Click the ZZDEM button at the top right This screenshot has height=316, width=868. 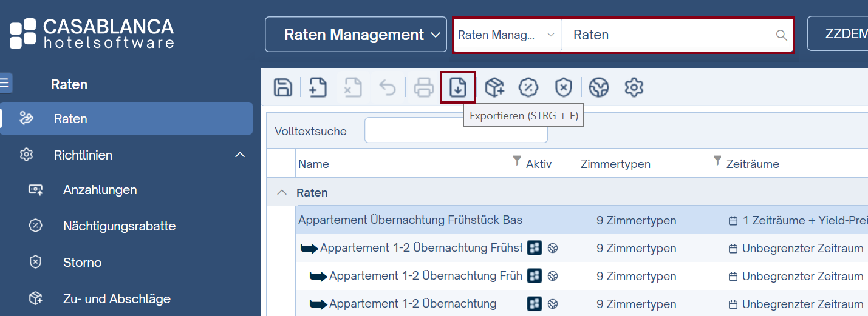pos(838,34)
